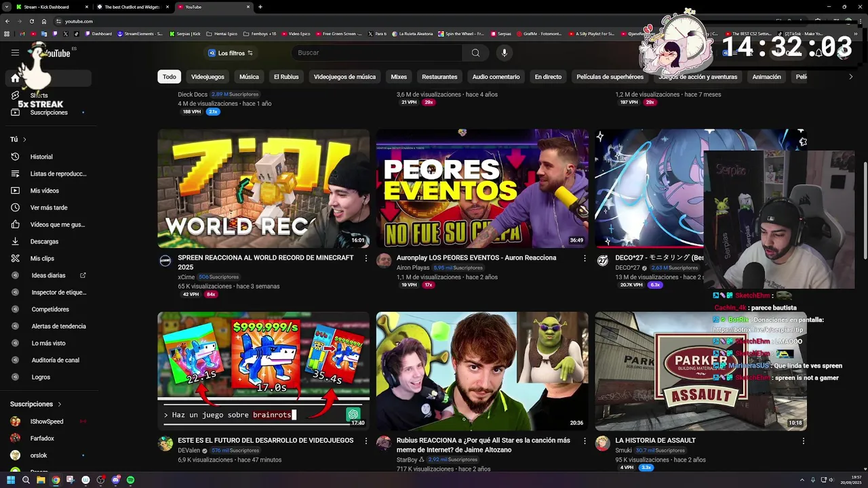Open Competidores tool in sidebar
This screenshot has height=488, width=868.
click(49, 309)
